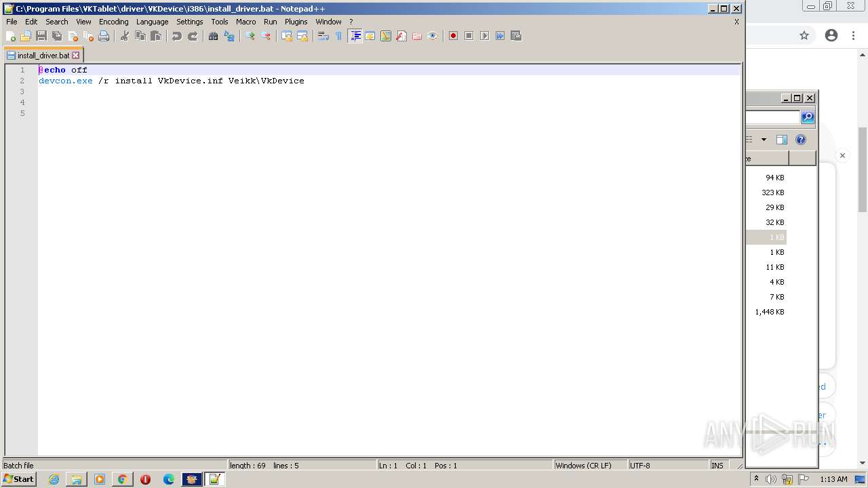
Task: Toggle the Word wrap toolbar icon
Action: coord(323,36)
